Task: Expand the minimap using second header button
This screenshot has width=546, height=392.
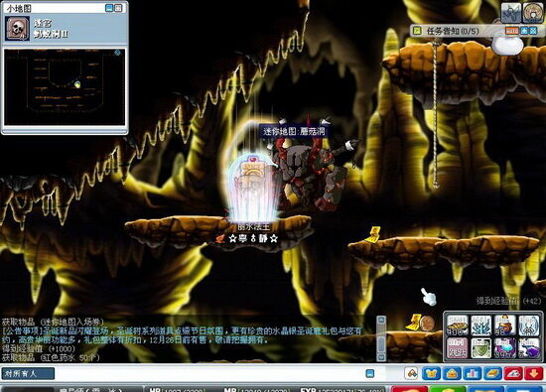Action: (x=118, y=8)
